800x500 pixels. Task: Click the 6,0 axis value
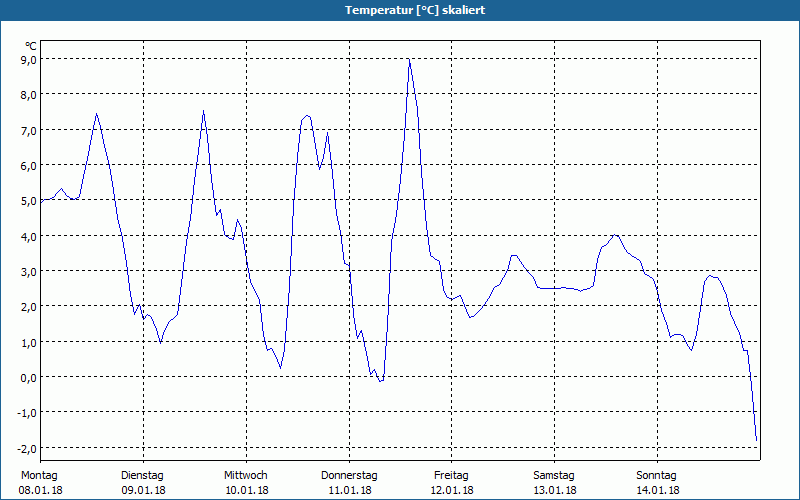coord(29,166)
